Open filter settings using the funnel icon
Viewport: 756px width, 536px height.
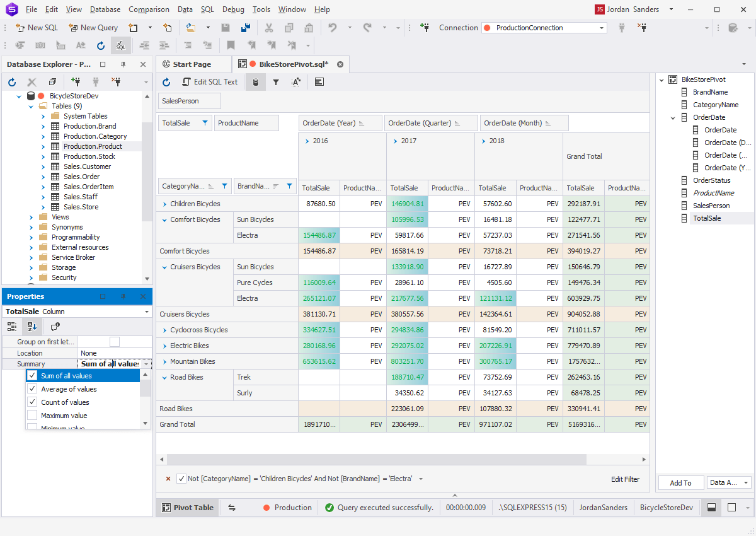coord(277,82)
